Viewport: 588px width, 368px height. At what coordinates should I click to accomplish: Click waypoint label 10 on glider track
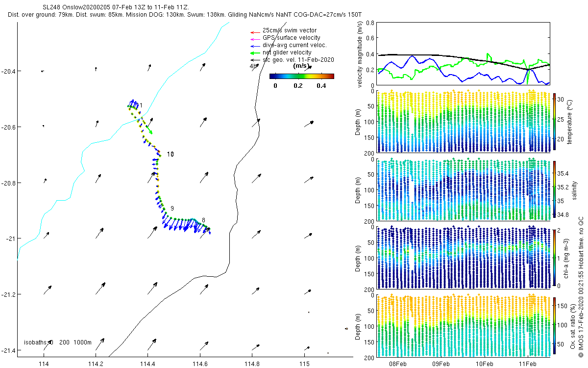[170, 154]
